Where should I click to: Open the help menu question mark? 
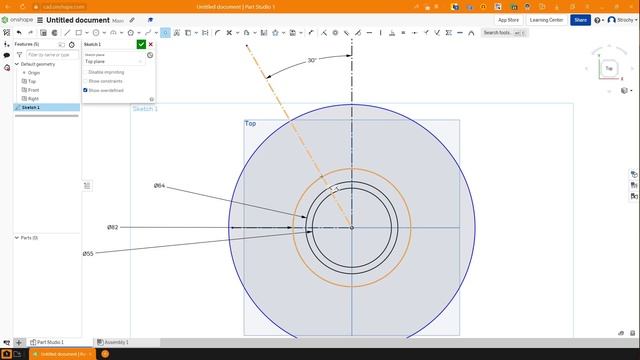598,20
